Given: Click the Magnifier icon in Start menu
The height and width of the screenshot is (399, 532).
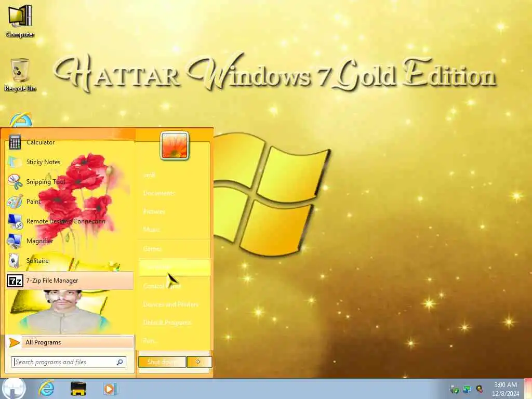Looking at the screenshot, I should click(x=15, y=241).
